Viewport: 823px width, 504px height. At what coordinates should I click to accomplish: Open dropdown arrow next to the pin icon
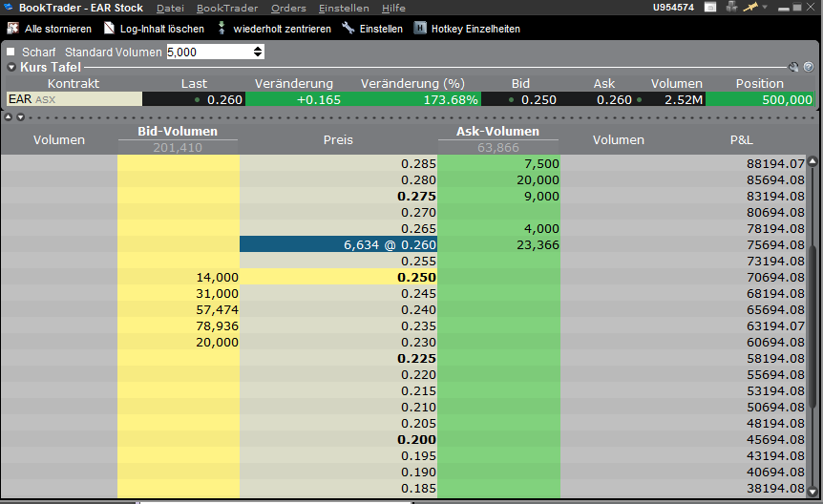[x=765, y=8]
